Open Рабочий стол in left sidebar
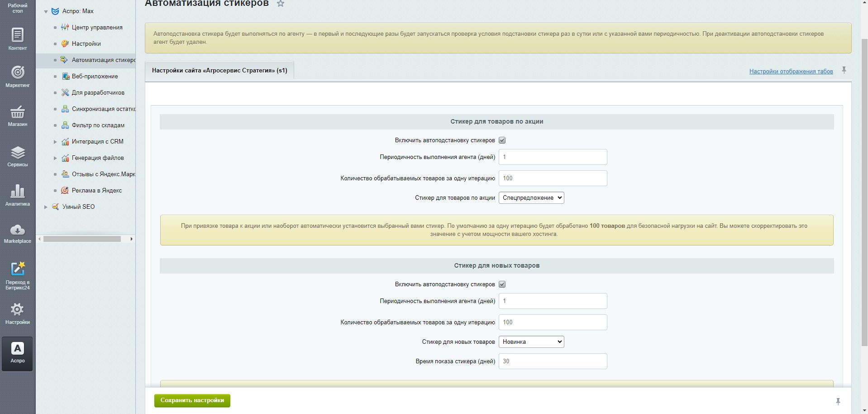This screenshot has width=868, height=414. point(17,8)
